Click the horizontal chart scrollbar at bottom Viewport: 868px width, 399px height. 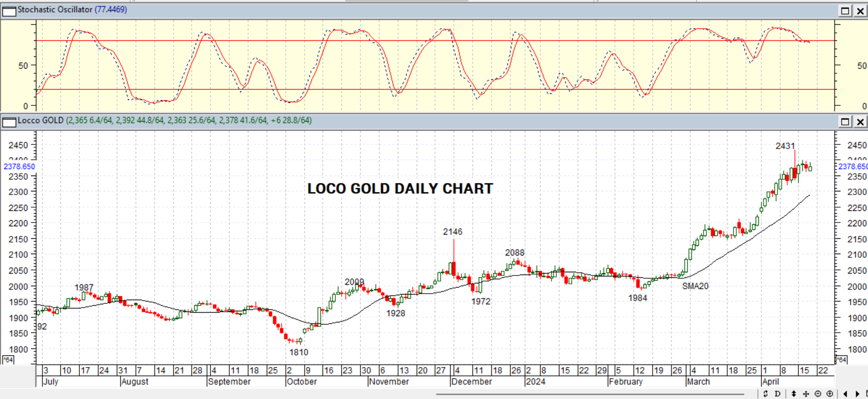[x=590, y=394]
